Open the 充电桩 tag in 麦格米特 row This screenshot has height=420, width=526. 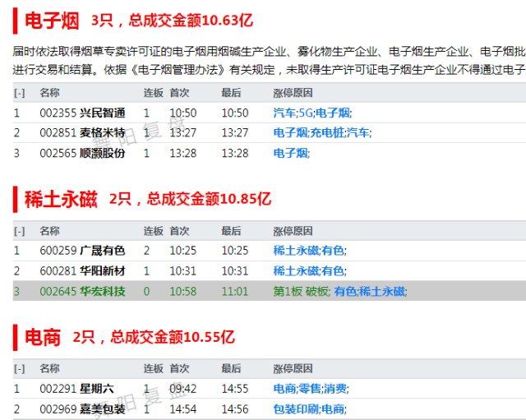pyautogui.click(x=327, y=133)
